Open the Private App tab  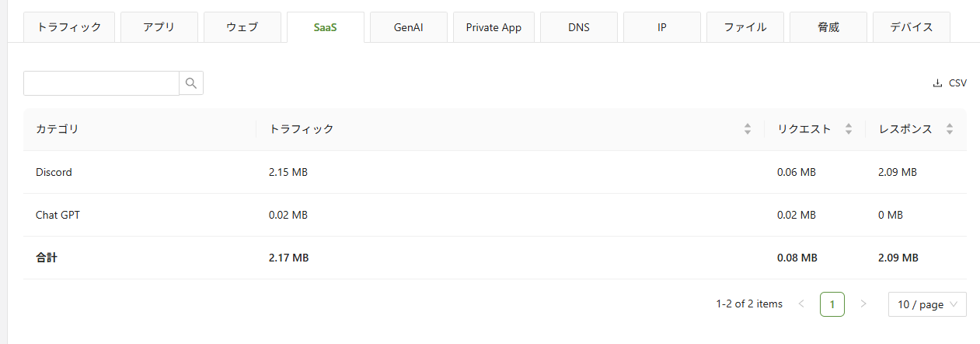(x=493, y=27)
